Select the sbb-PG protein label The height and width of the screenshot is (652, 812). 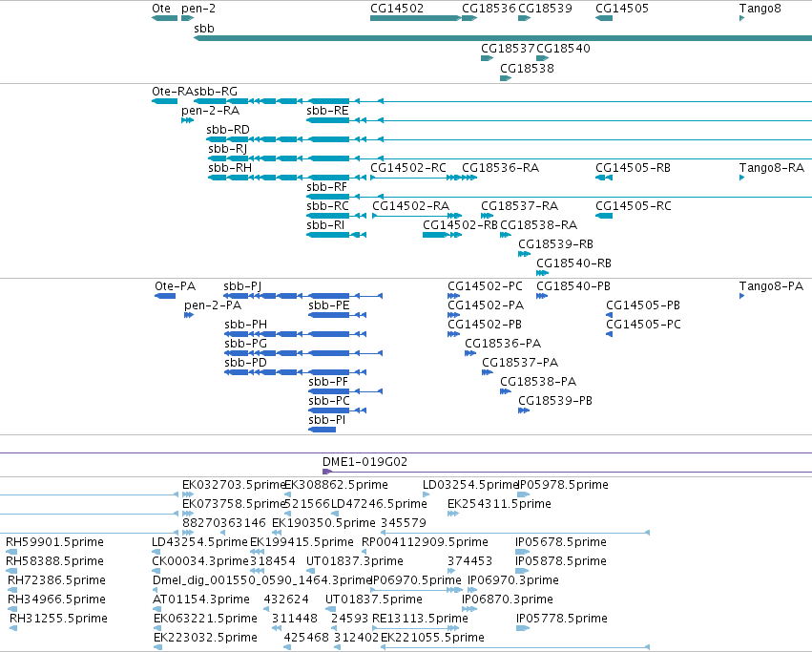click(246, 344)
